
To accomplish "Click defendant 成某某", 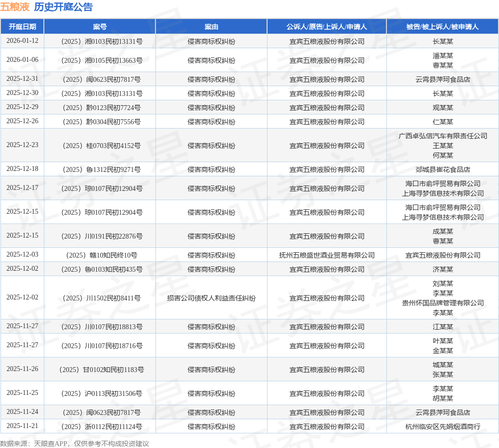I will tap(442, 231).
